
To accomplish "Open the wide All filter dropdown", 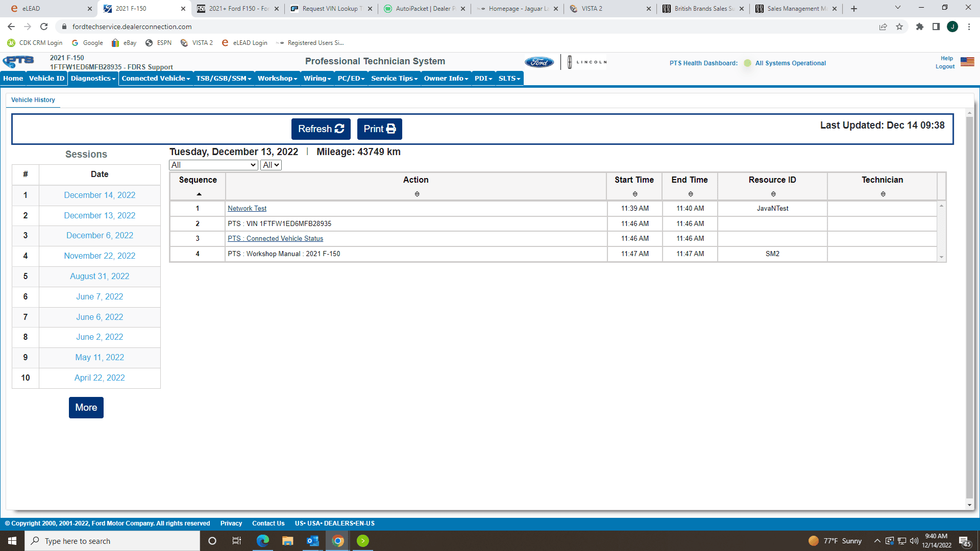I will tap(213, 165).
